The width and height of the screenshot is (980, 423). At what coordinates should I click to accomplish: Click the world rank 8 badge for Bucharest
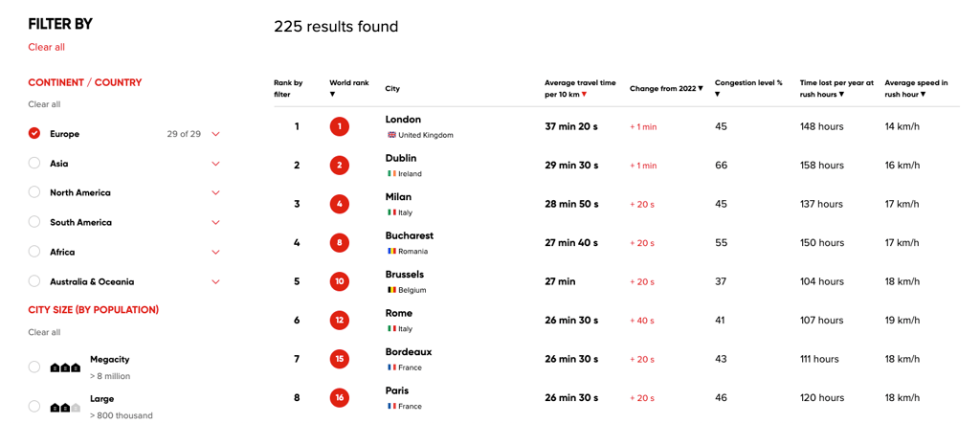pyautogui.click(x=340, y=243)
